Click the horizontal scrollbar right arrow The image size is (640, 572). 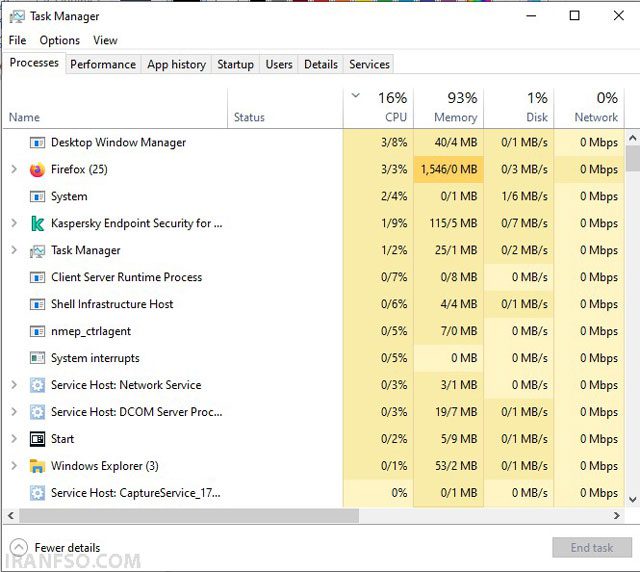(x=617, y=516)
